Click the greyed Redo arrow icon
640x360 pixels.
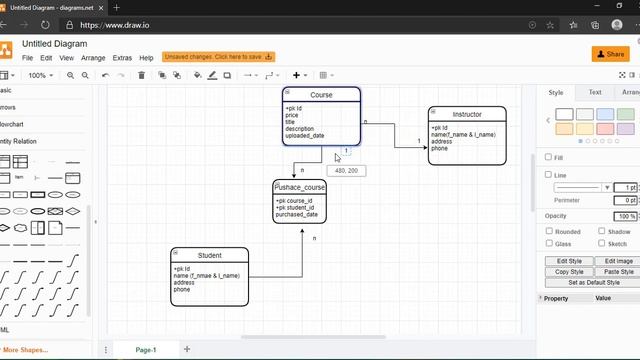pyautogui.click(x=121, y=75)
